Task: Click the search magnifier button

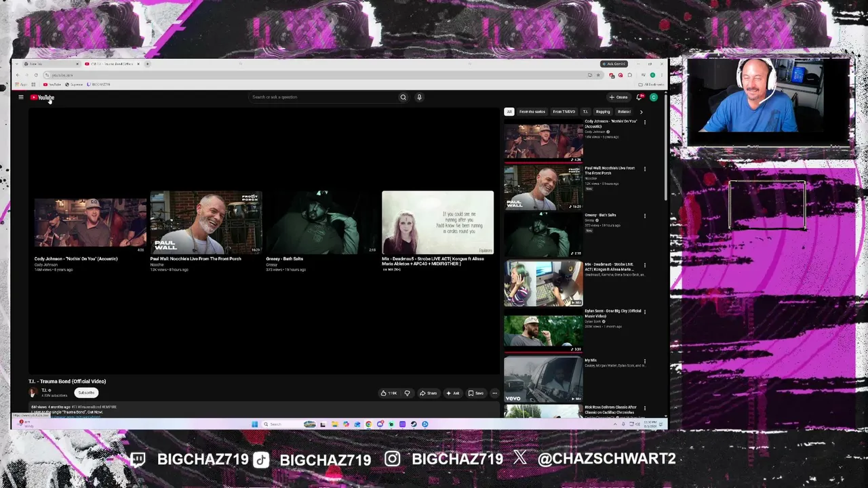Action: 403,97
